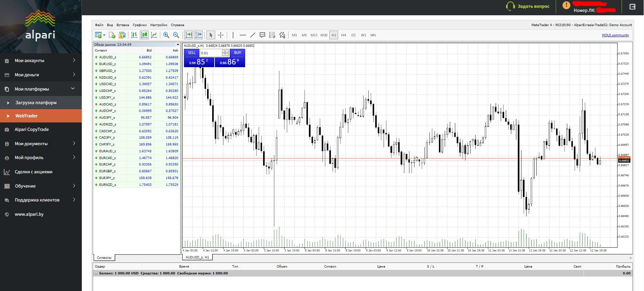Open the trading accounts toolbar icon
The height and width of the screenshot is (291, 644).
point(122,35)
